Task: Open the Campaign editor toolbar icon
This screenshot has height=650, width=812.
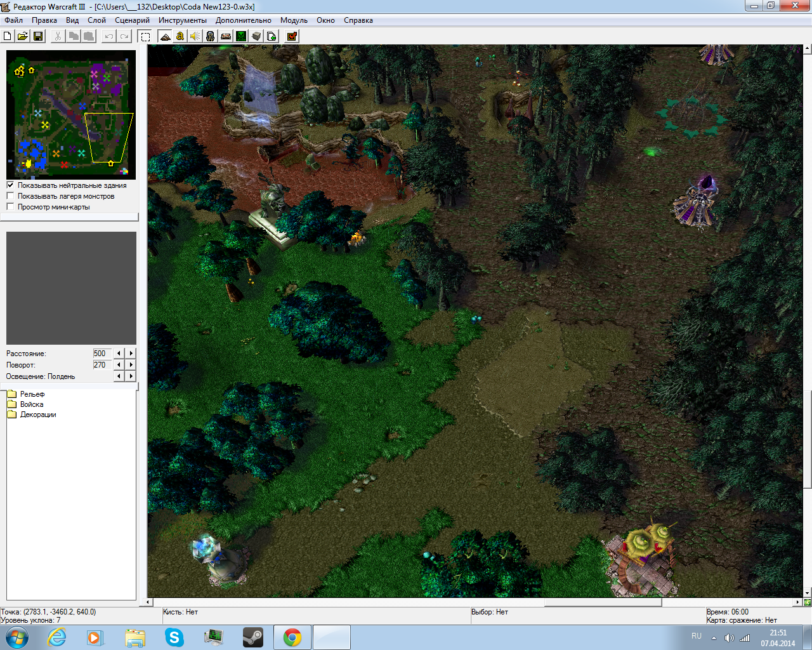Action: (226, 36)
